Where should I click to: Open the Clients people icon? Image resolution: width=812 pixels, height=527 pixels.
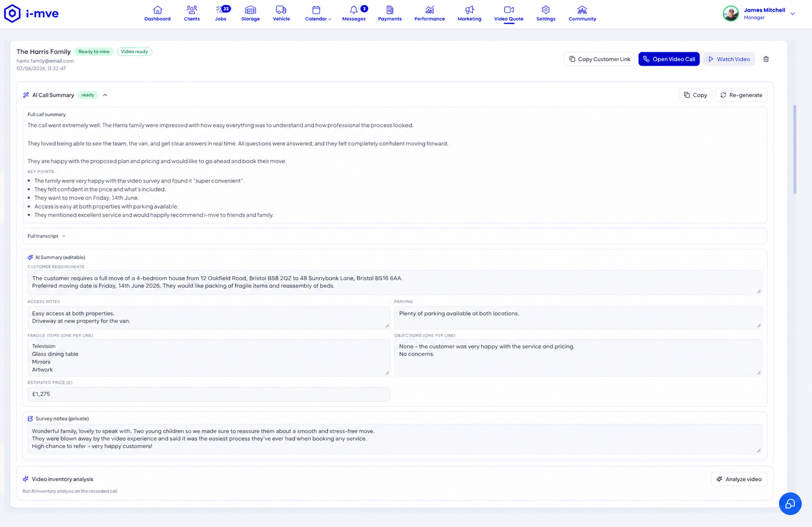click(192, 10)
